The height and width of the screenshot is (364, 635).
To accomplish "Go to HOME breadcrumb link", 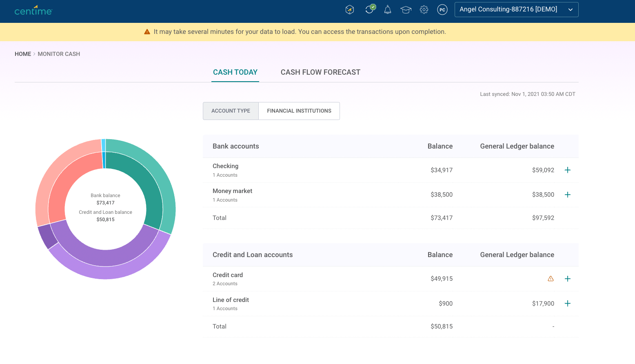I will click(x=23, y=54).
